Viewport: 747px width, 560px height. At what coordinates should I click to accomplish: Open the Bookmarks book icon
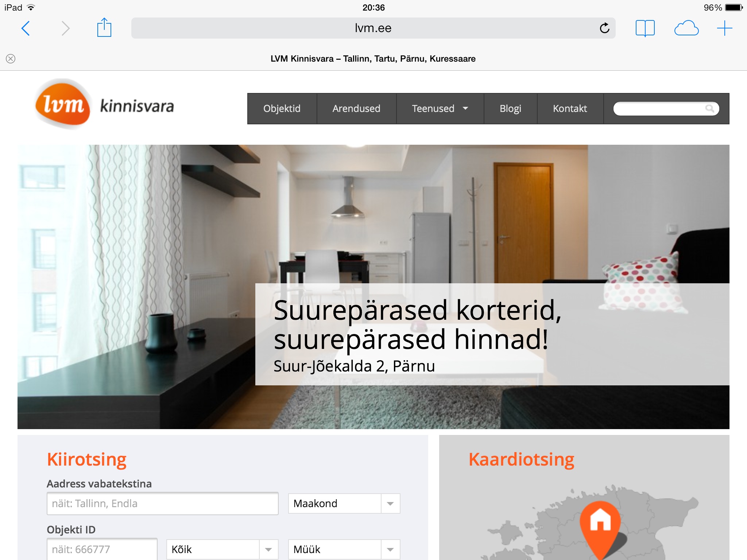point(645,28)
